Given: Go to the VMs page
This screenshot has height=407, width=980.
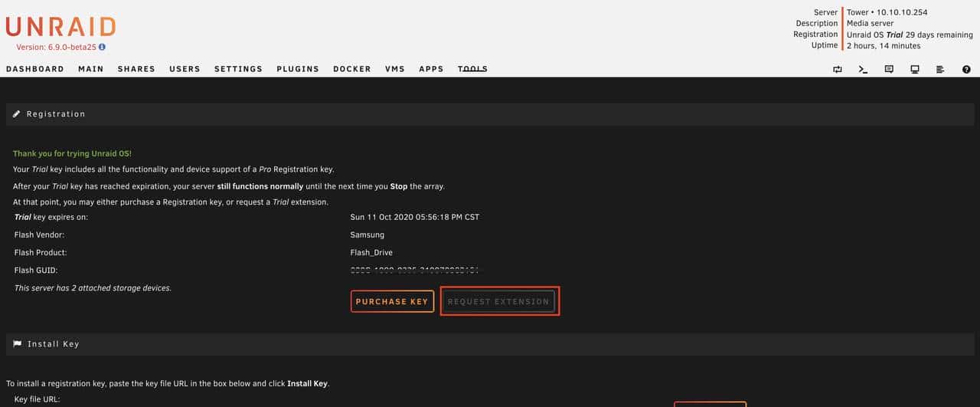Looking at the screenshot, I should pyautogui.click(x=395, y=69).
